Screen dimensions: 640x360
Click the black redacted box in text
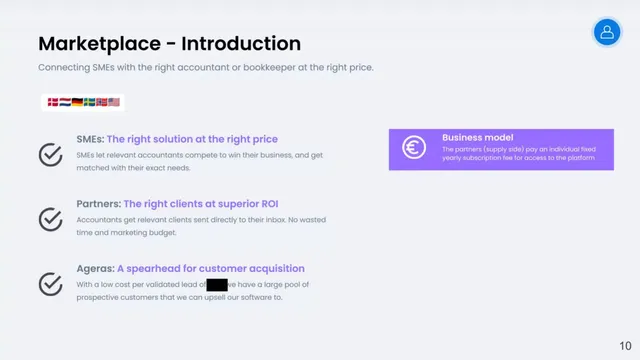(x=217, y=285)
